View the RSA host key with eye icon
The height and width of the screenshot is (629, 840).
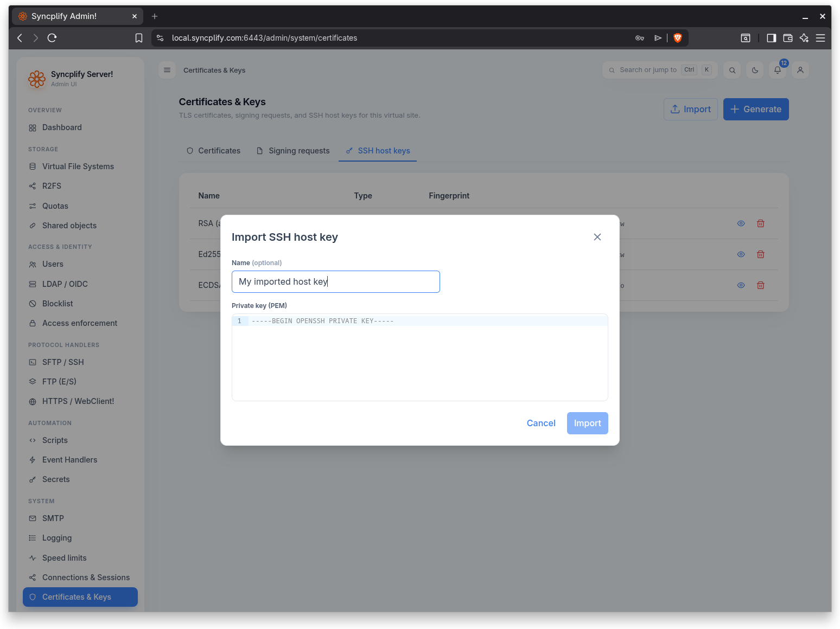[741, 223]
